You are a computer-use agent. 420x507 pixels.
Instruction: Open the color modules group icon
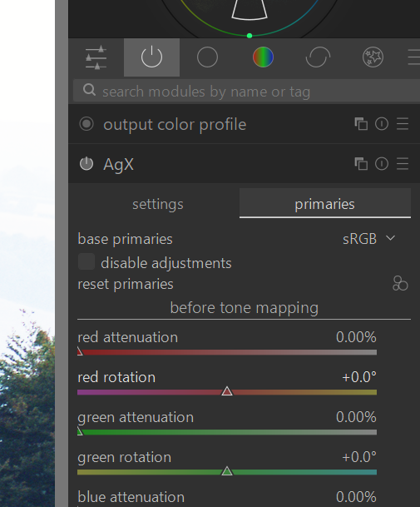pyautogui.click(x=263, y=57)
